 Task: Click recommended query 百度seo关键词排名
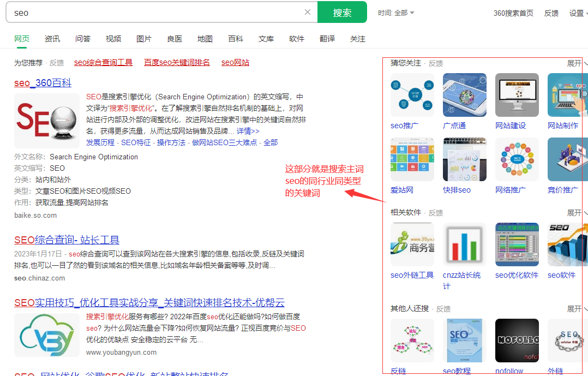click(177, 62)
